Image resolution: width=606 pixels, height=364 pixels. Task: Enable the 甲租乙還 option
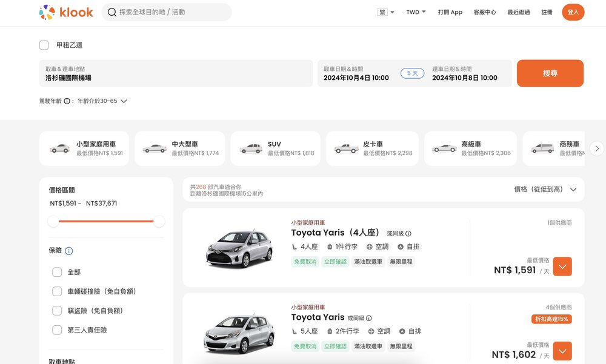point(44,45)
